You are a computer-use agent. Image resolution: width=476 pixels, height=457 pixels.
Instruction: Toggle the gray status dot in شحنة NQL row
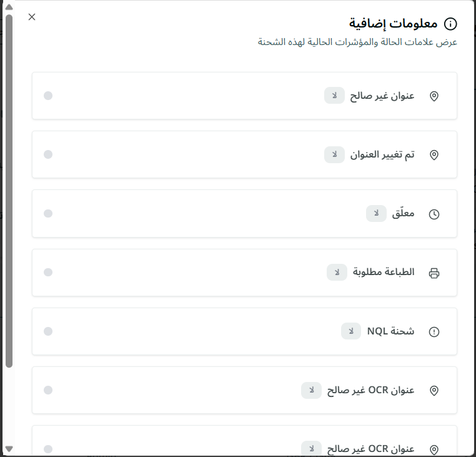[48, 331]
